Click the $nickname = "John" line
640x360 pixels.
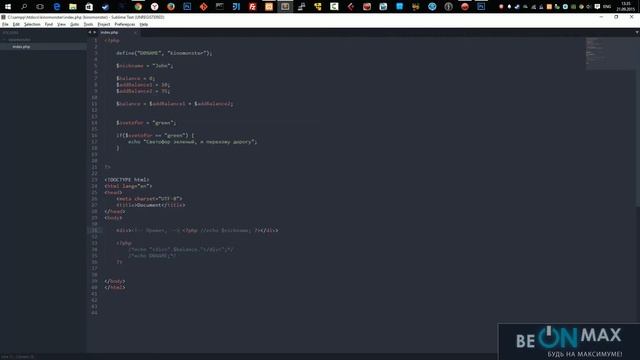[x=144, y=66]
